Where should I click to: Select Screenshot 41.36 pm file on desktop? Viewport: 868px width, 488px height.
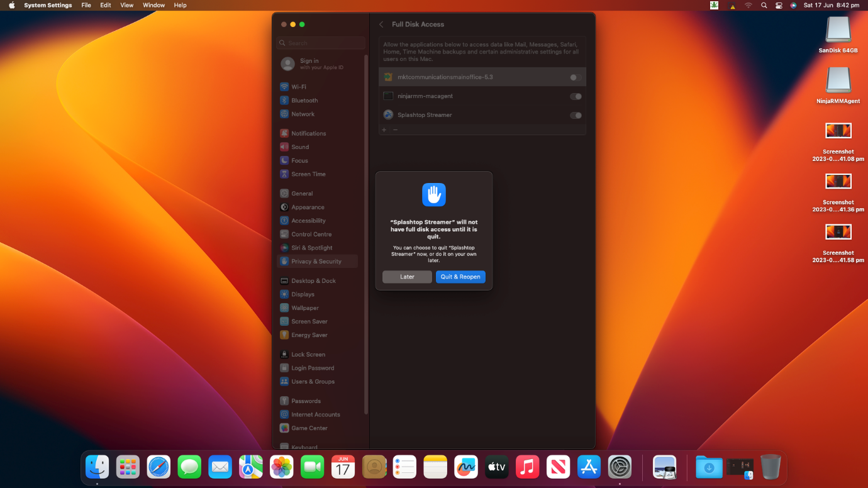coord(838,192)
